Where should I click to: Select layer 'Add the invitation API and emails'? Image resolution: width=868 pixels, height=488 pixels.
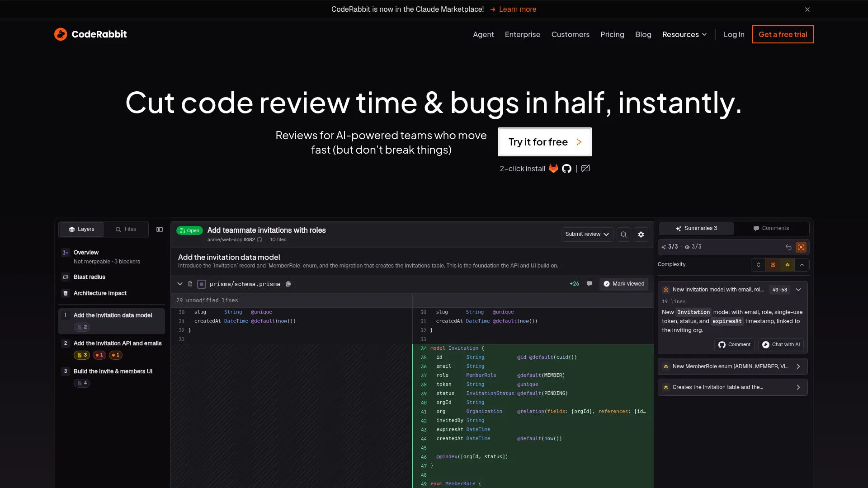click(112, 349)
